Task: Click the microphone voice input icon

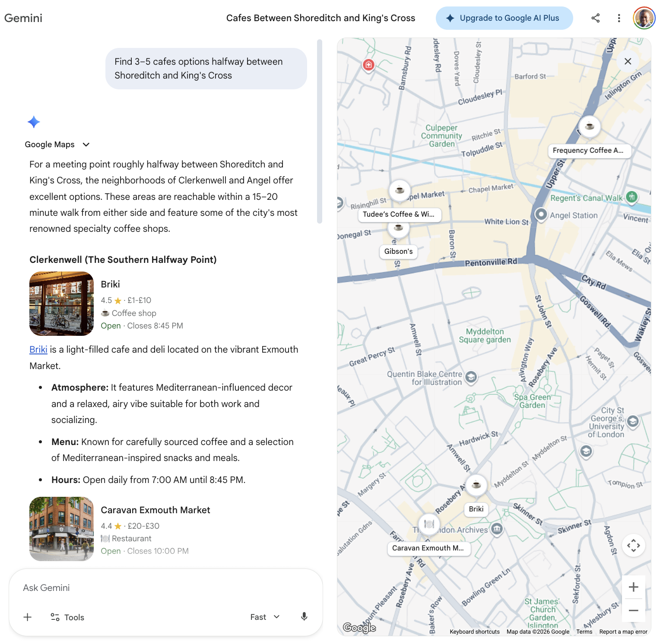Action: tap(304, 617)
